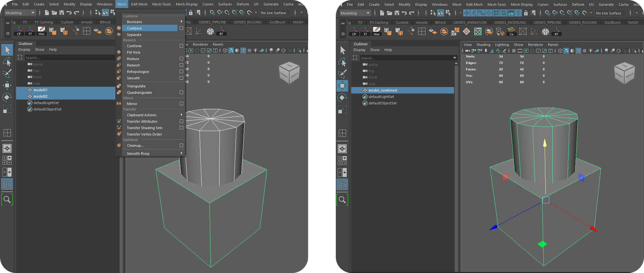Open Combine option box
This screenshot has height=273, width=644.
(181, 28)
